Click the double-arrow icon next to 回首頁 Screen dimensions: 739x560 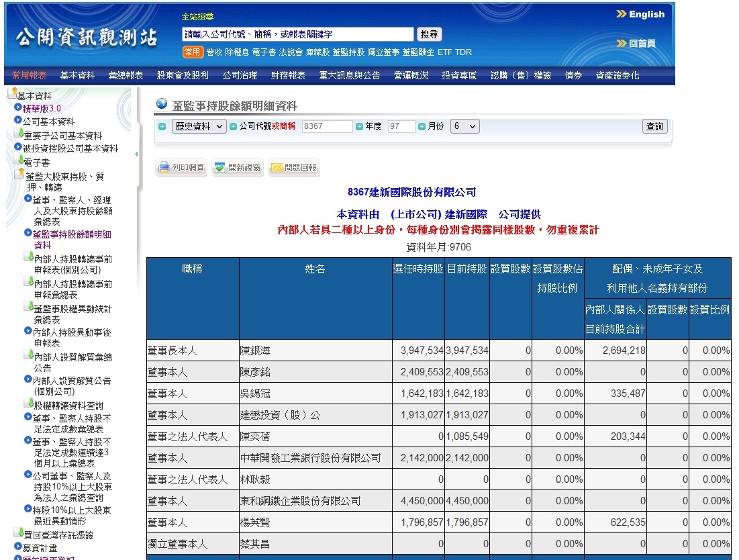(621, 44)
